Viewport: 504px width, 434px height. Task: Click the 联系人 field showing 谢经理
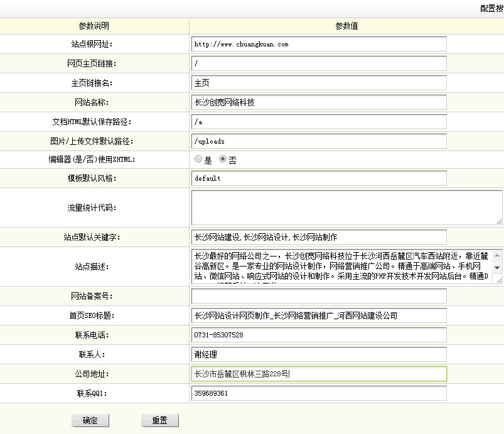[x=319, y=354]
